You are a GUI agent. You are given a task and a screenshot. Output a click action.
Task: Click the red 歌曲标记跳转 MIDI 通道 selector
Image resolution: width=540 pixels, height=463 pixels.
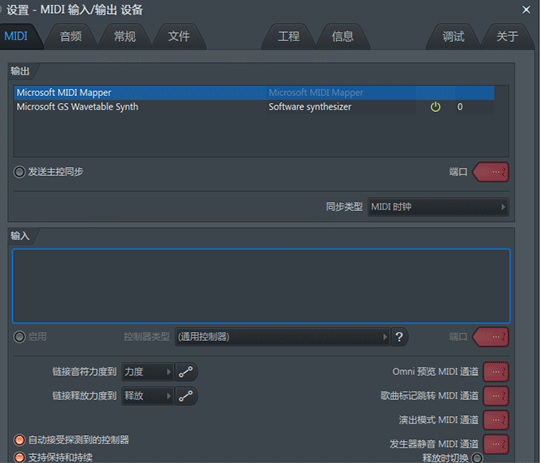pos(496,396)
